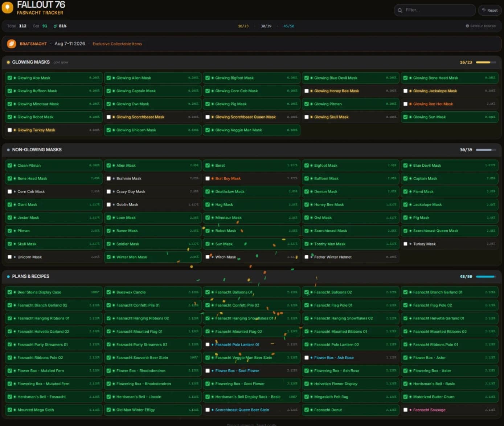The width and height of the screenshot is (504, 426).
Task: Focus the Filter search field
Action: (x=435, y=10)
